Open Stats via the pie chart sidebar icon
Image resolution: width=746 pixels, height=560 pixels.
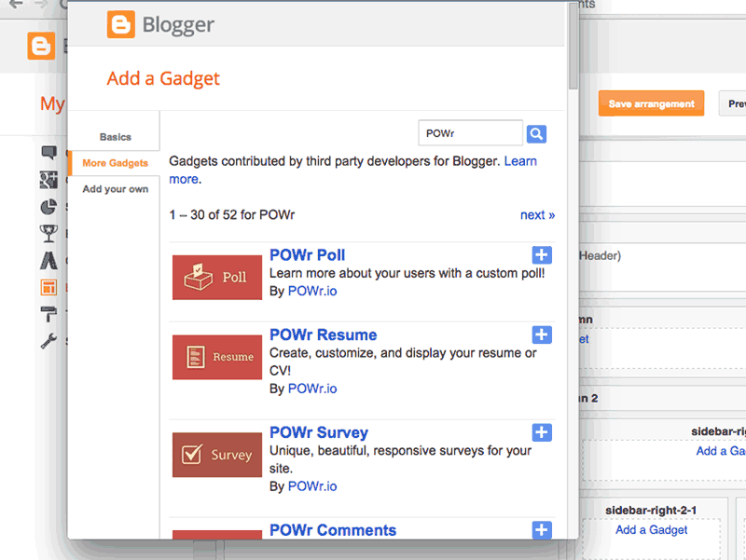click(48, 207)
